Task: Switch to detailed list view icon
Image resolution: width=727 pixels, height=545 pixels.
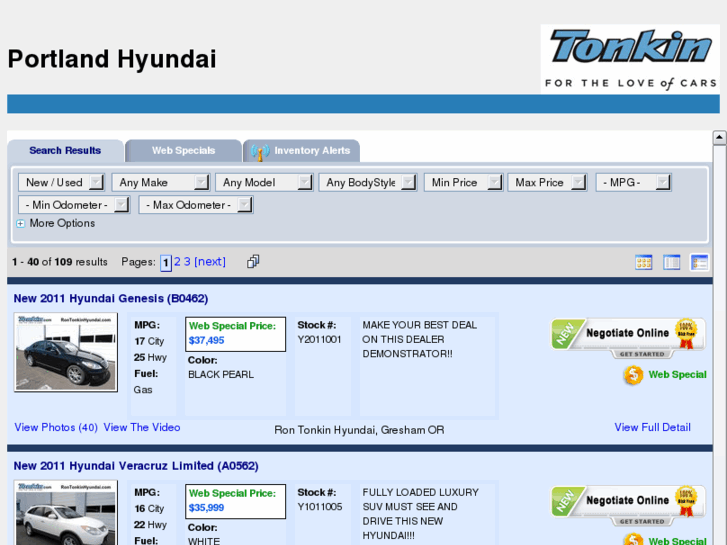Action: [699, 262]
